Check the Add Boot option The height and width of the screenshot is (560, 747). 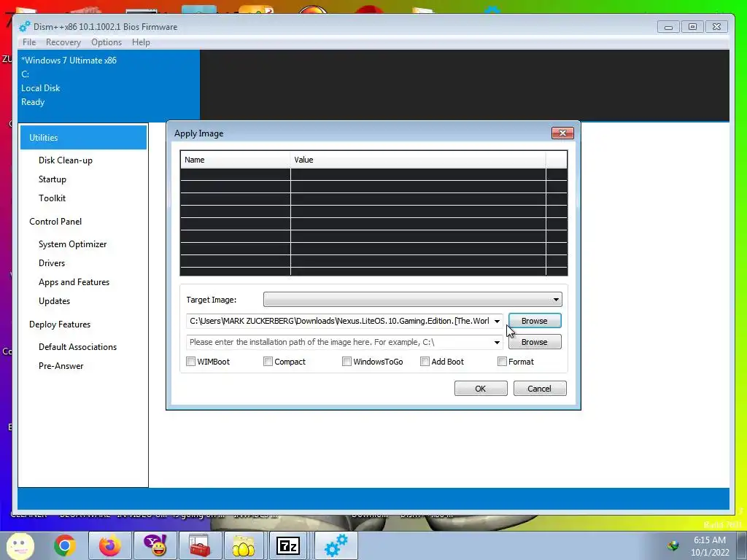pos(425,362)
